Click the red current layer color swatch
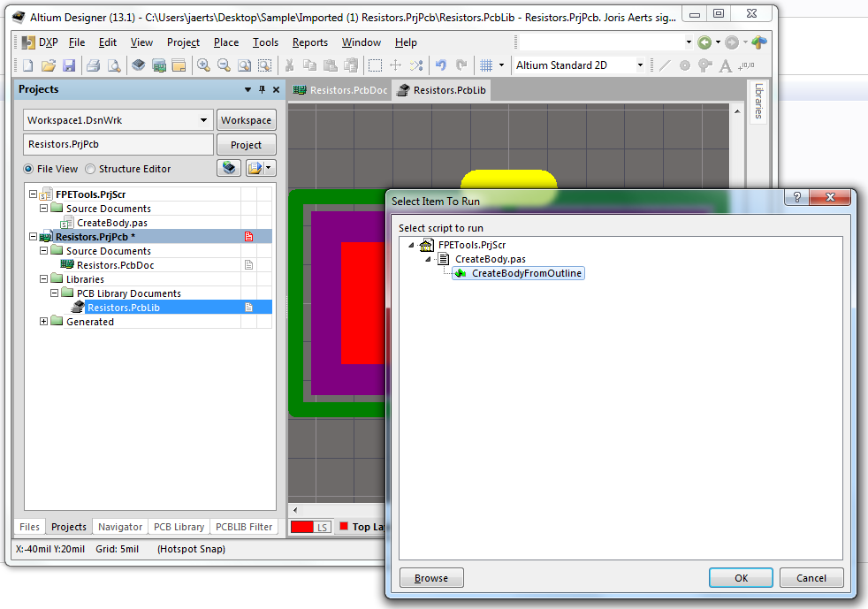 point(301,527)
